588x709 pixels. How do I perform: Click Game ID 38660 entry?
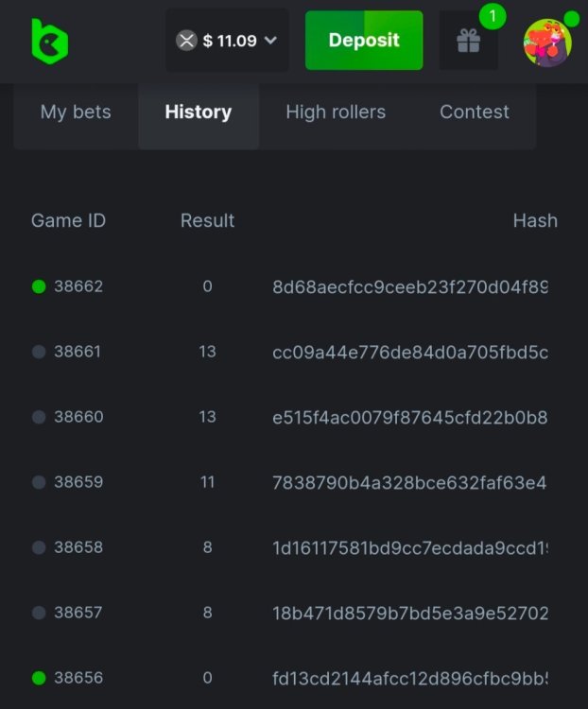click(78, 417)
